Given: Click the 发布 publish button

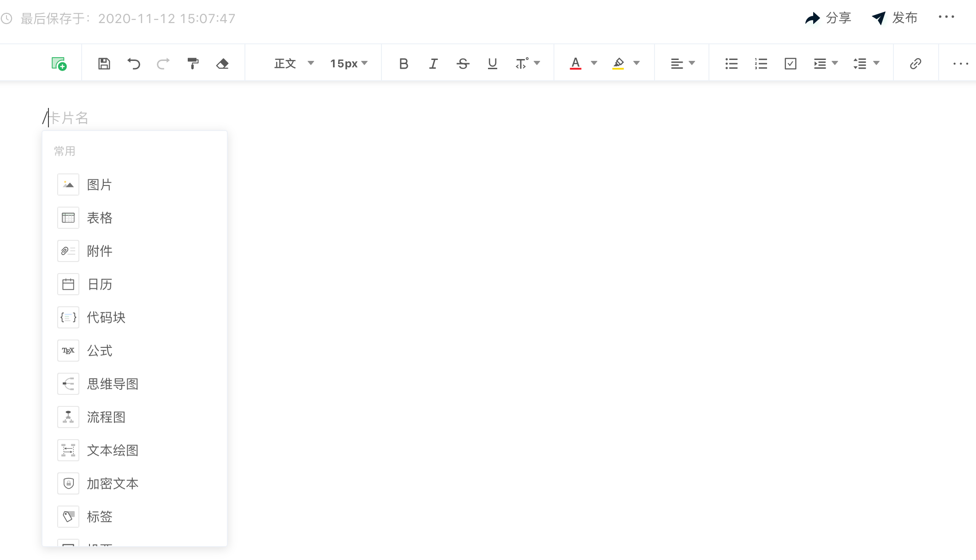Looking at the screenshot, I should coord(895,18).
